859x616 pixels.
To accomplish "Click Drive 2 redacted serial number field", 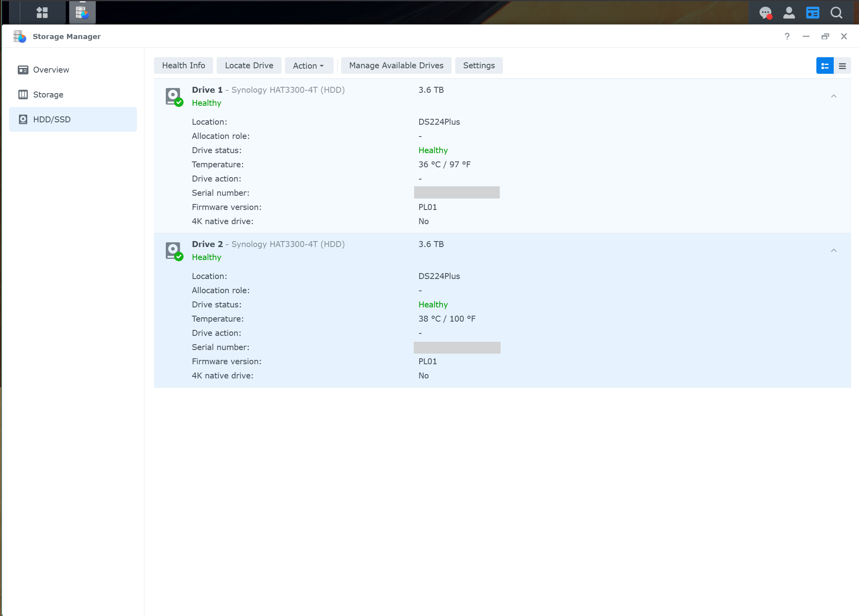I will pos(457,348).
